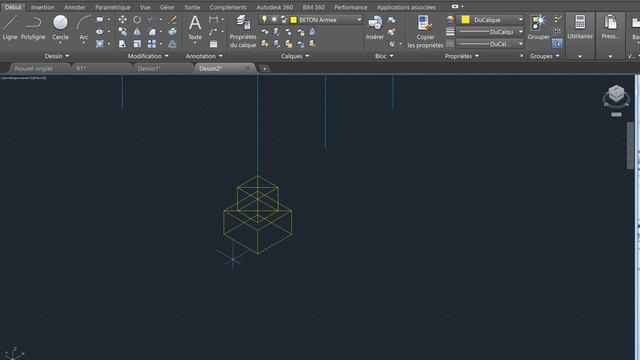Select the rectangular Array tool
The width and height of the screenshot is (640, 360).
tap(152, 44)
